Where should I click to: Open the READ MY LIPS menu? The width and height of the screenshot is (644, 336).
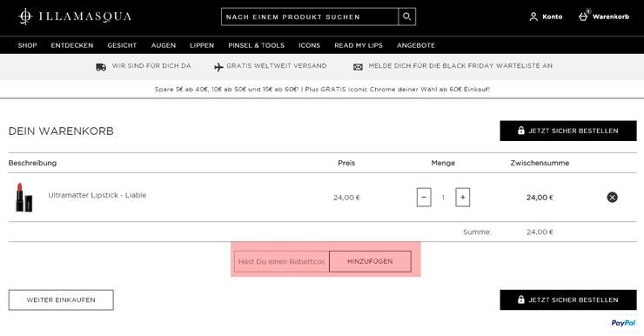pos(359,45)
